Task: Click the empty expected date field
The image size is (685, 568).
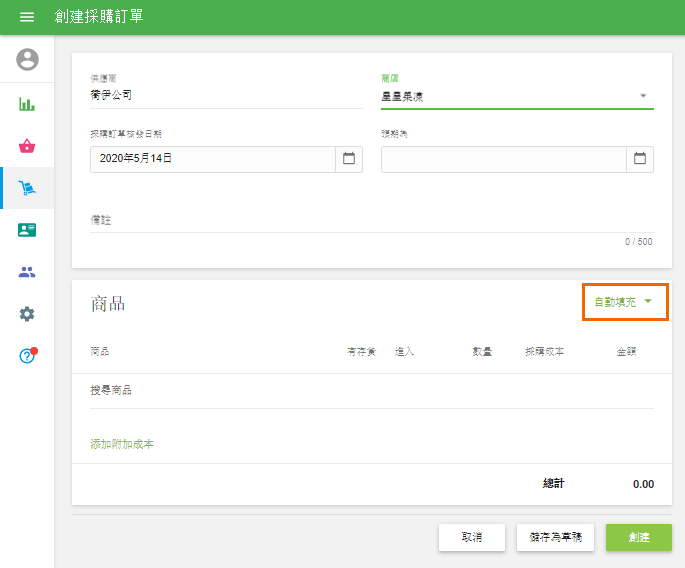Action: click(504, 159)
